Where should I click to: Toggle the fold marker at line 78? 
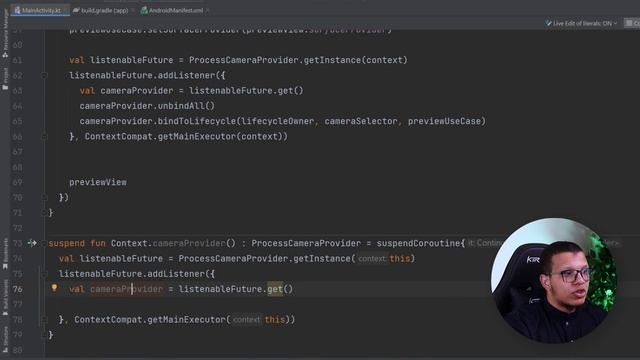click(x=44, y=320)
